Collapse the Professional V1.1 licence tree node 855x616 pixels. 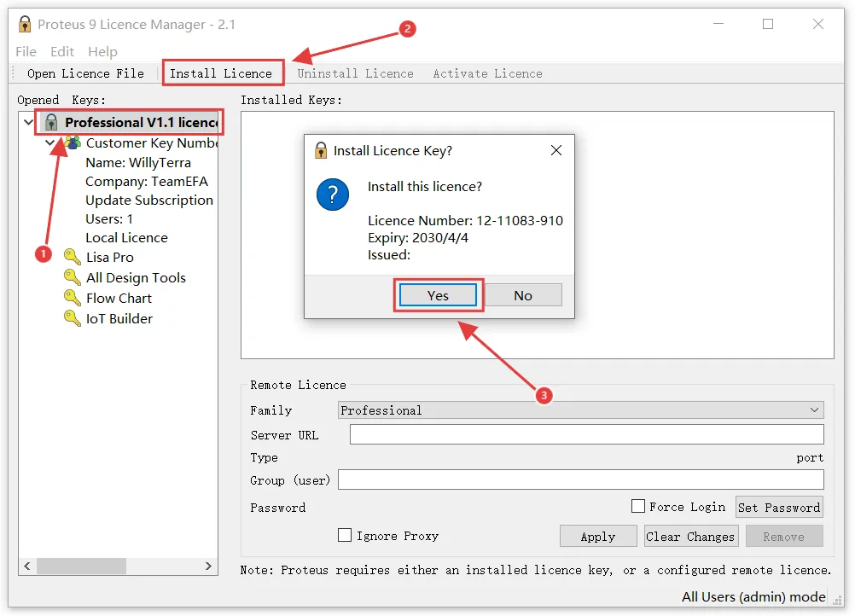click(x=29, y=122)
